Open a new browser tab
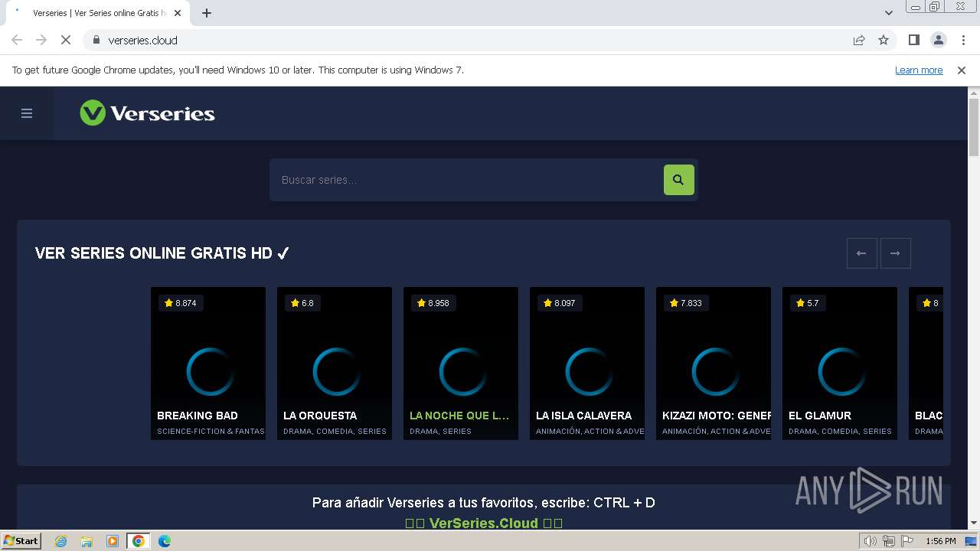 pos(207,13)
